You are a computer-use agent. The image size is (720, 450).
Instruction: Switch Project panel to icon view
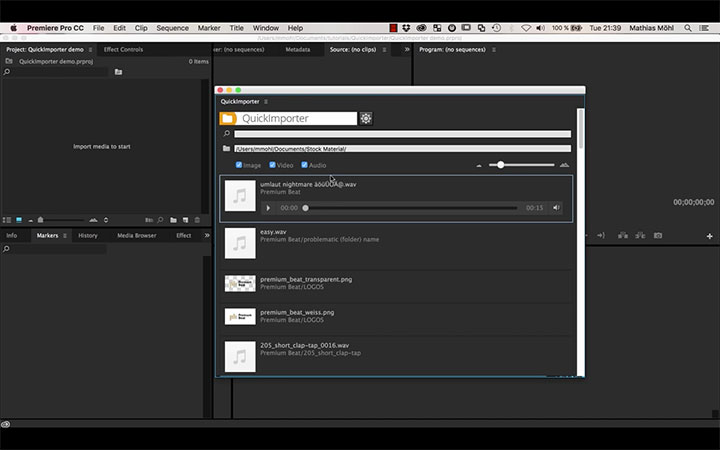(19, 220)
